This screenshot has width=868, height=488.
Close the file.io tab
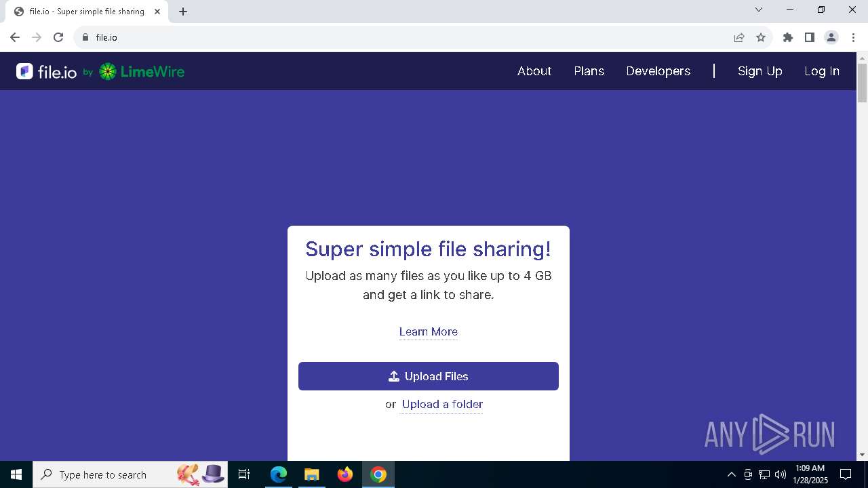click(x=157, y=12)
